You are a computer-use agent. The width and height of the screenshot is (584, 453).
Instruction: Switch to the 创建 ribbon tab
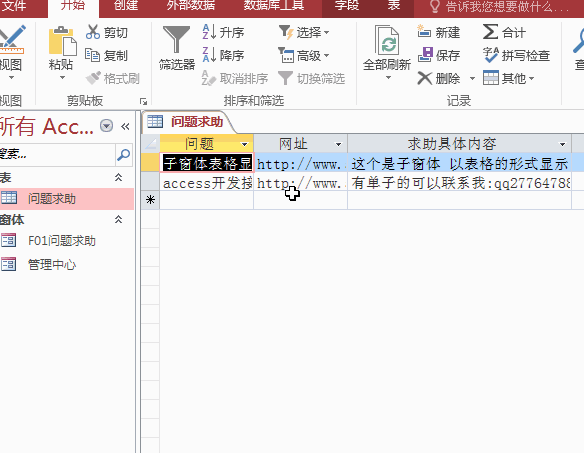[x=126, y=6]
